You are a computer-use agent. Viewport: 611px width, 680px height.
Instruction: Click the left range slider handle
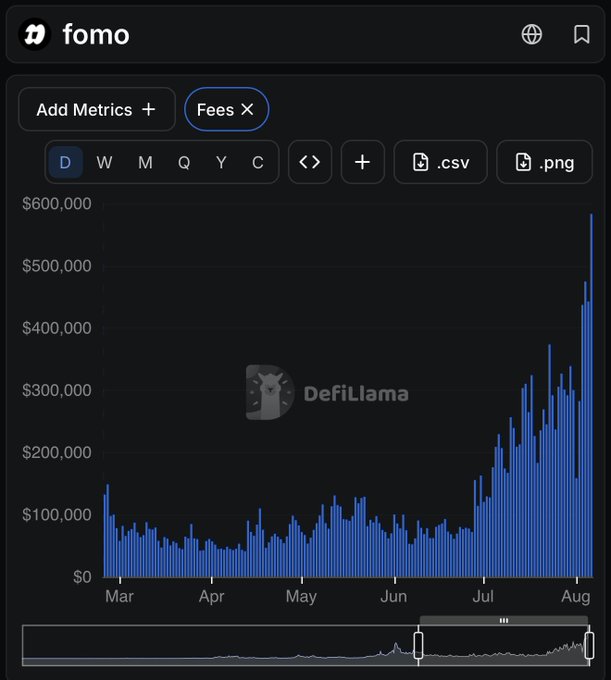click(x=418, y=645)
